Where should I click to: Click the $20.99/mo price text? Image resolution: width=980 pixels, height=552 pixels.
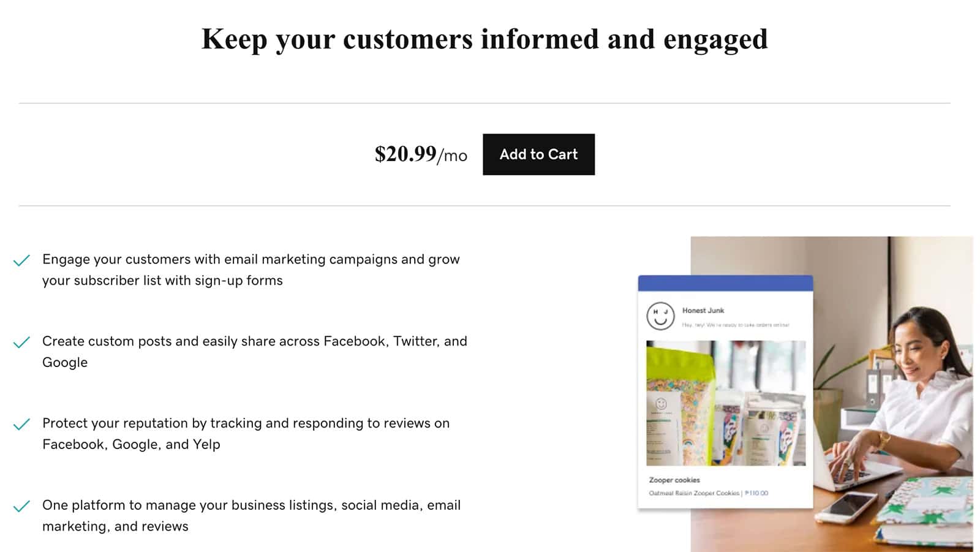pos(421,154)
